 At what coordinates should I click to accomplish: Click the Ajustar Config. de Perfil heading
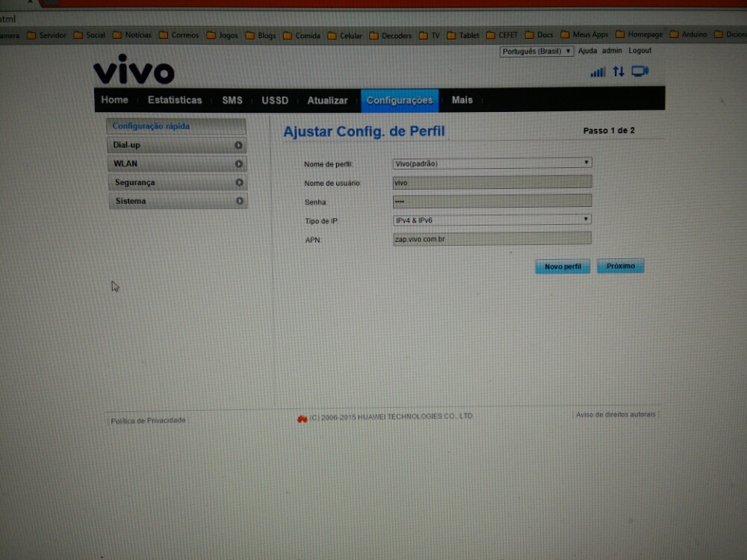coord(364,131)
